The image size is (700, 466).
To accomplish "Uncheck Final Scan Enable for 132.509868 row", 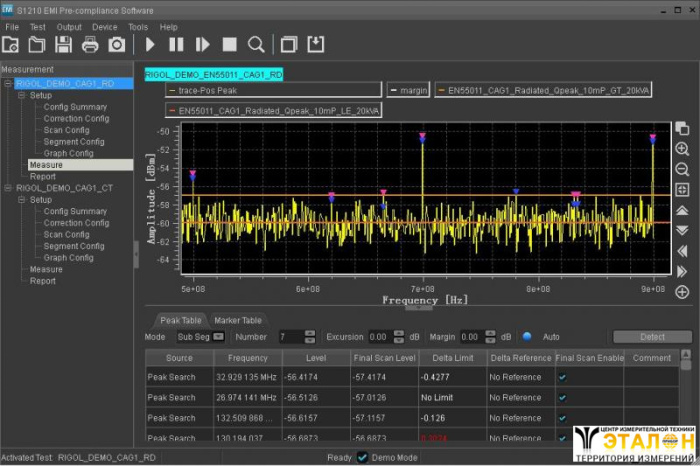I will (562, 418).
